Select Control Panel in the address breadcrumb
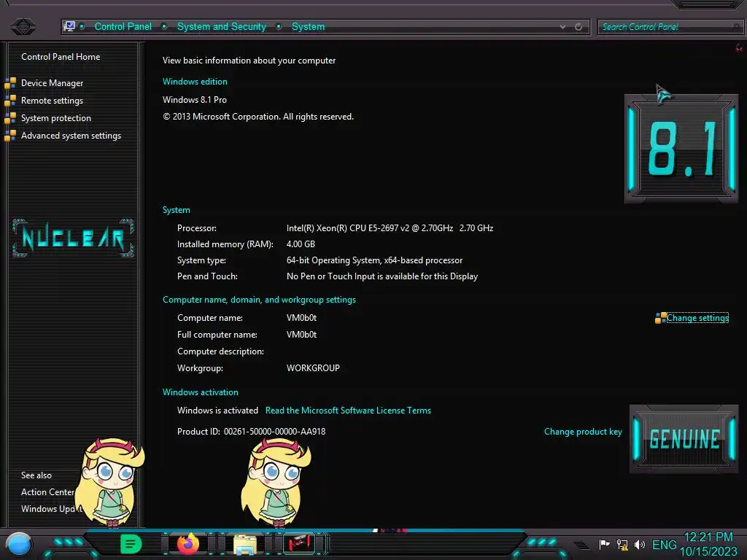Viewport: 747px width, 560px height. 123,27
